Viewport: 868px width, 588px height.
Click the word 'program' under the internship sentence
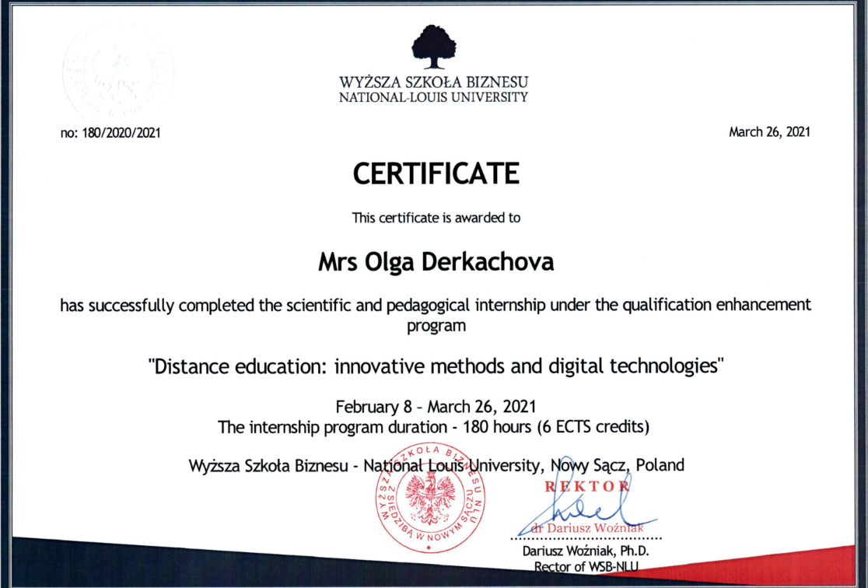(x=436, y=326)
